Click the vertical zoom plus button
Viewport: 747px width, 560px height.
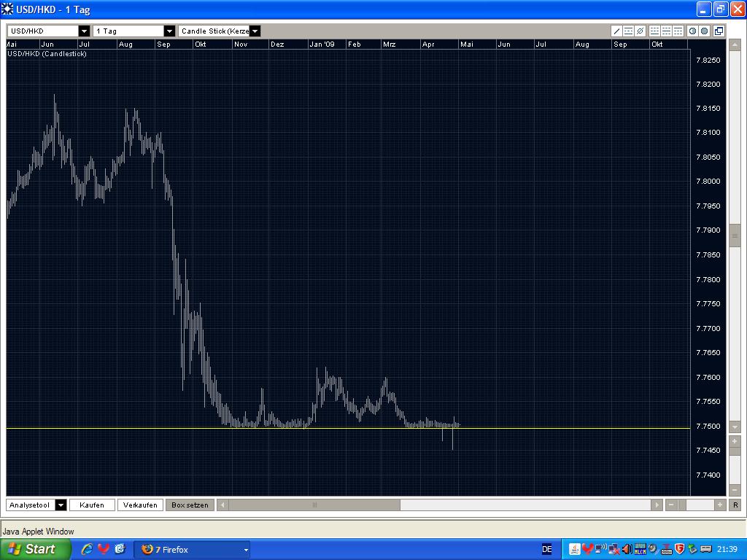(x=735, y=441)
